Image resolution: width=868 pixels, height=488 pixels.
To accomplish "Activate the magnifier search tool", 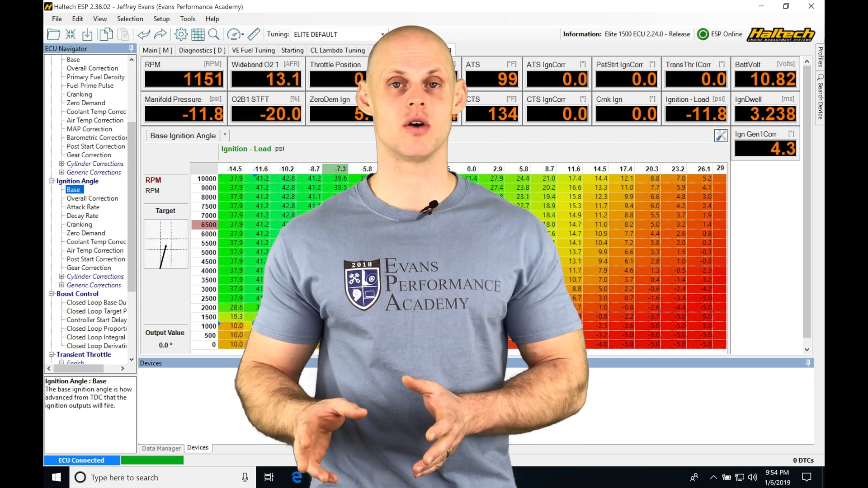I will coord(214,34).
